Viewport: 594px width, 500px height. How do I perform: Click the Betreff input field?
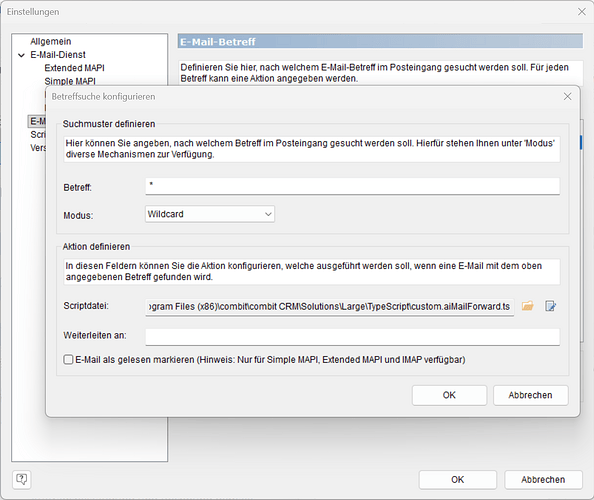point(352,186)
